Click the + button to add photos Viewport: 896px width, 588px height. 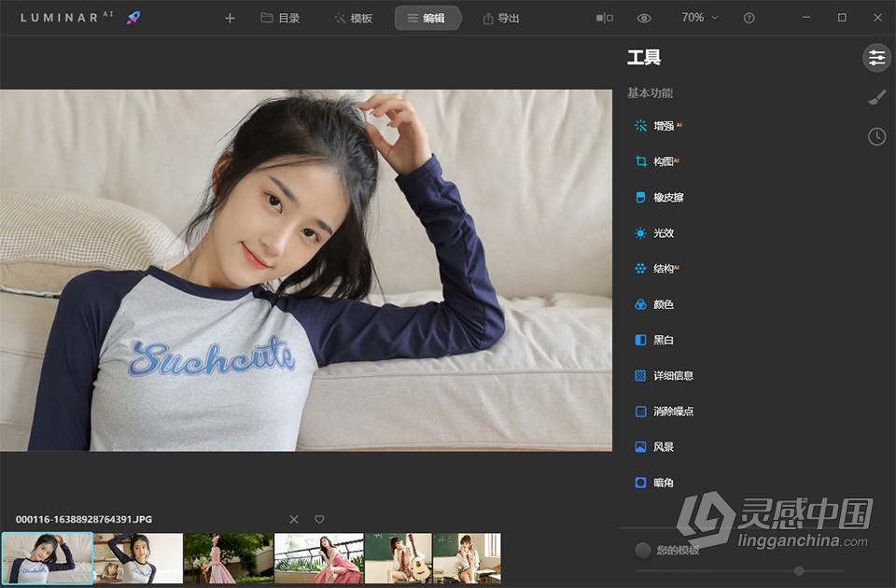[x=230, y=17]
